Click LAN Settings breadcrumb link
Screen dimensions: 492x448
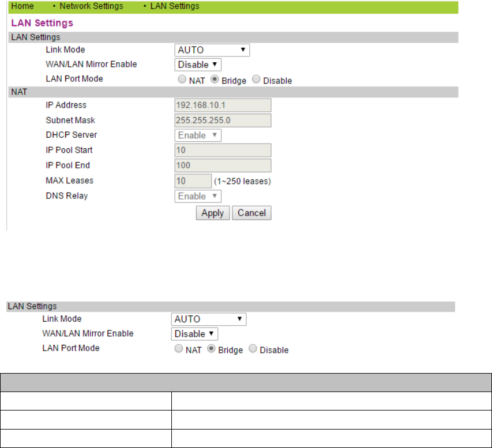[174, 6]
